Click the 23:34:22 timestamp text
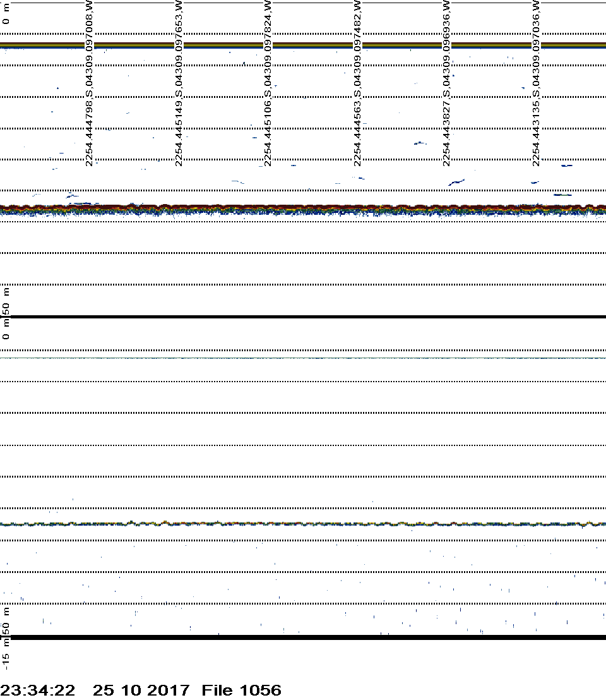 coord(38,690)
